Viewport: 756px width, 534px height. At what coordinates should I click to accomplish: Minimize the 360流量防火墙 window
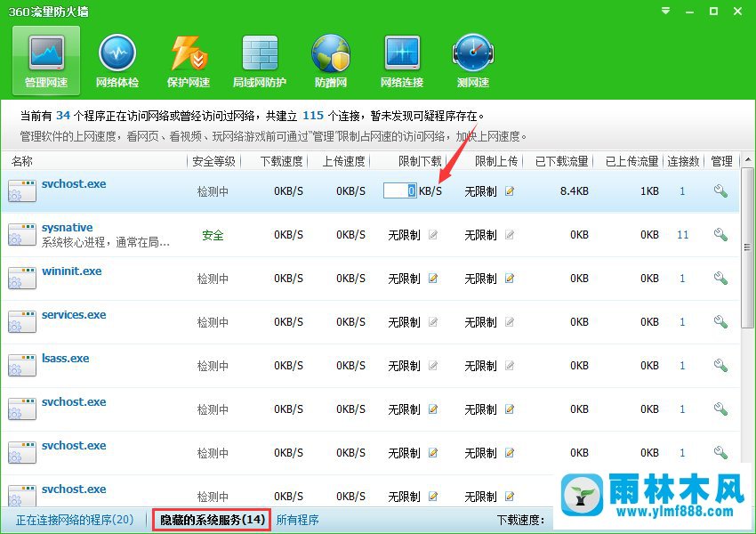[689, 11]
